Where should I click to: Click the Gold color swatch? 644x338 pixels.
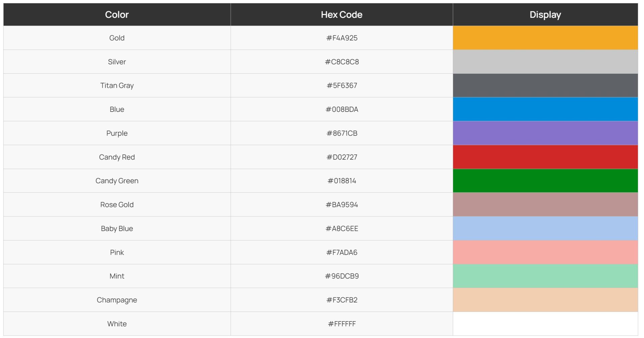[x=545, y=38]
